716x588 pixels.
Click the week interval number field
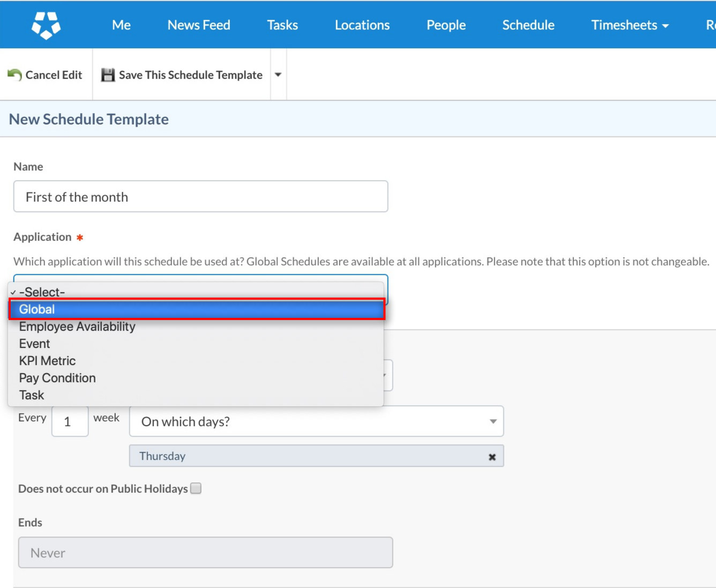[70, 422]
